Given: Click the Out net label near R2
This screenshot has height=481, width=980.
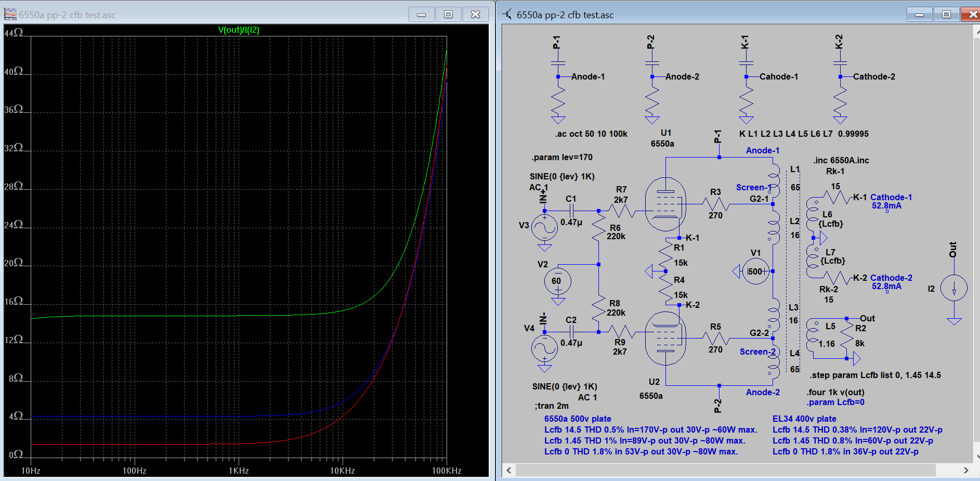Looking at the screenshot, I should coord(867,318).
